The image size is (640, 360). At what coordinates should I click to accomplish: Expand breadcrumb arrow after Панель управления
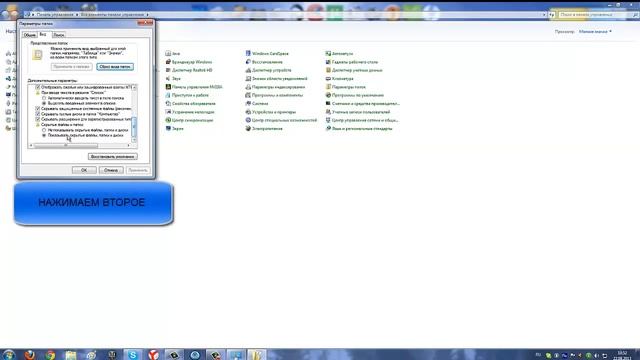click(x=77, y=15)
